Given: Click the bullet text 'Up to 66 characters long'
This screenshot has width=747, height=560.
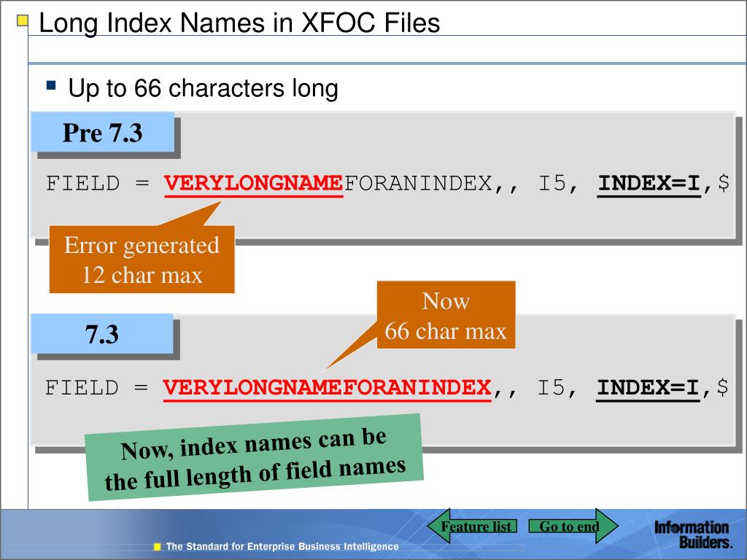Looking at the screenshot, I should [x=203, y=88].
